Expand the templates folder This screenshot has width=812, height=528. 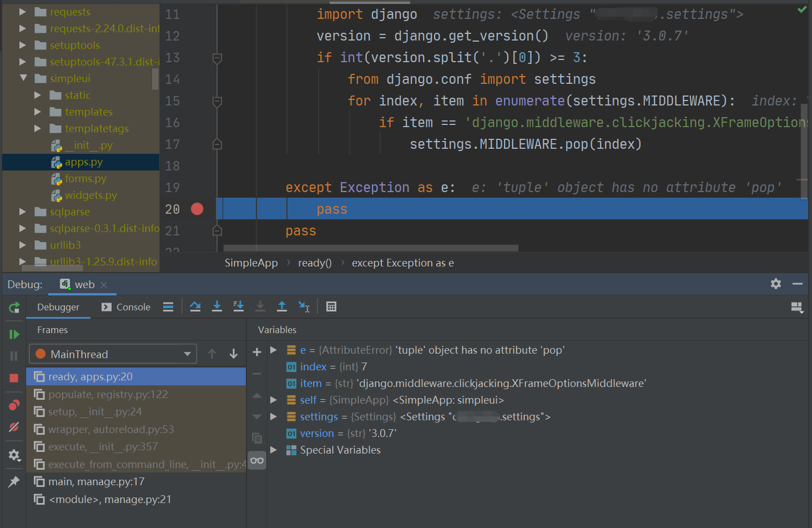38,112
